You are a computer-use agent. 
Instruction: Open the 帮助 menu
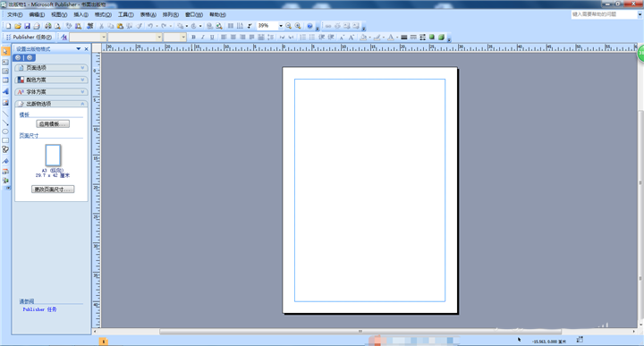pos(217,15)
